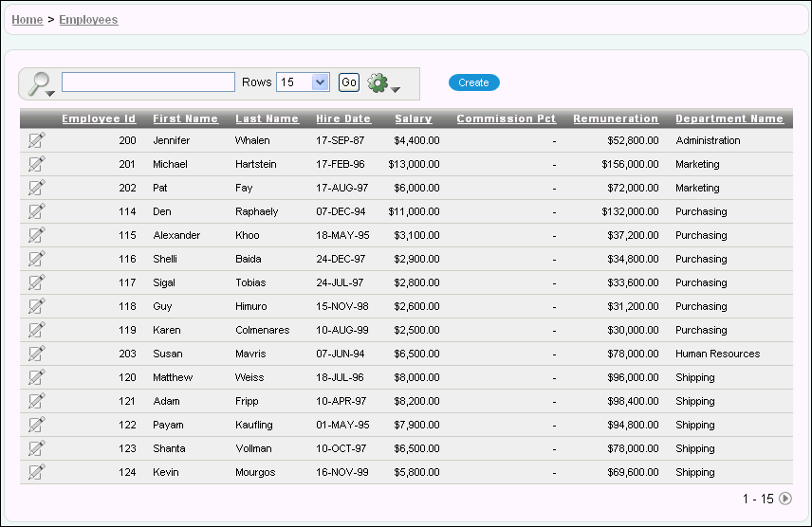Edit the Adam Fripp record pencil icon

[x=36, y=401]
